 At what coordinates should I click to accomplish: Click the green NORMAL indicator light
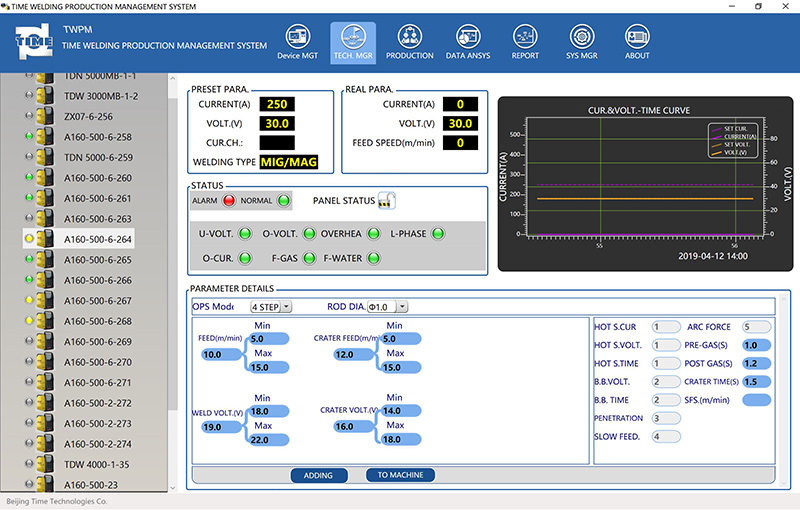(284, 201)
